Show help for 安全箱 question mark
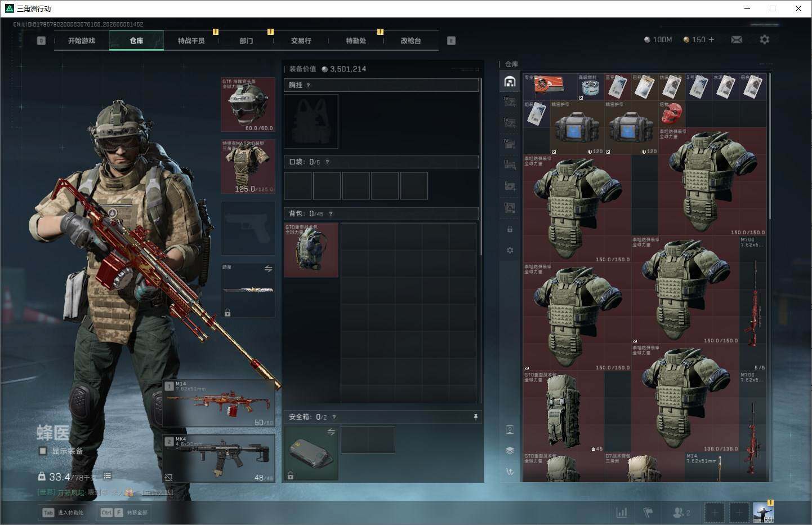Viewport: 812px width, 525px height. coord(334,417)
